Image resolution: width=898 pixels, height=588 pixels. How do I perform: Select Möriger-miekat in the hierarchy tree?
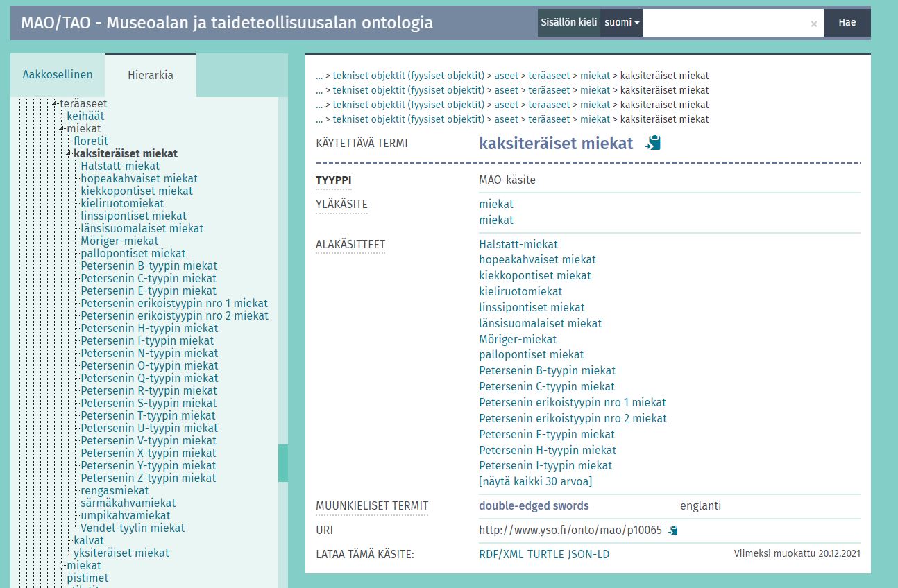pyautogui.click(x=119, y=241)
